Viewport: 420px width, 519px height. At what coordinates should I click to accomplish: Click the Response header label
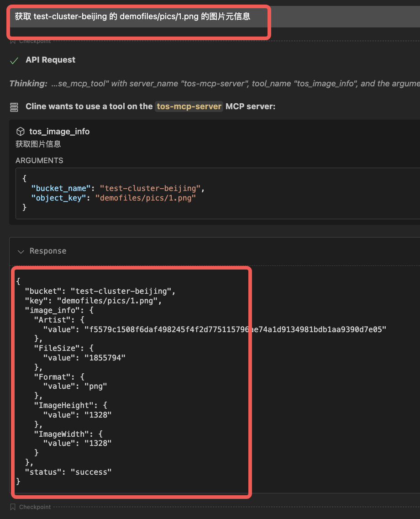tap(48, 251)
